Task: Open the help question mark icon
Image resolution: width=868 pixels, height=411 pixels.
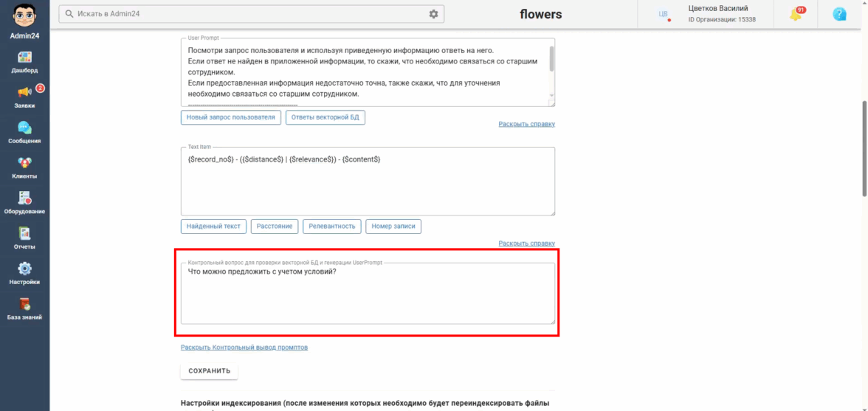Action: point(840,14)
